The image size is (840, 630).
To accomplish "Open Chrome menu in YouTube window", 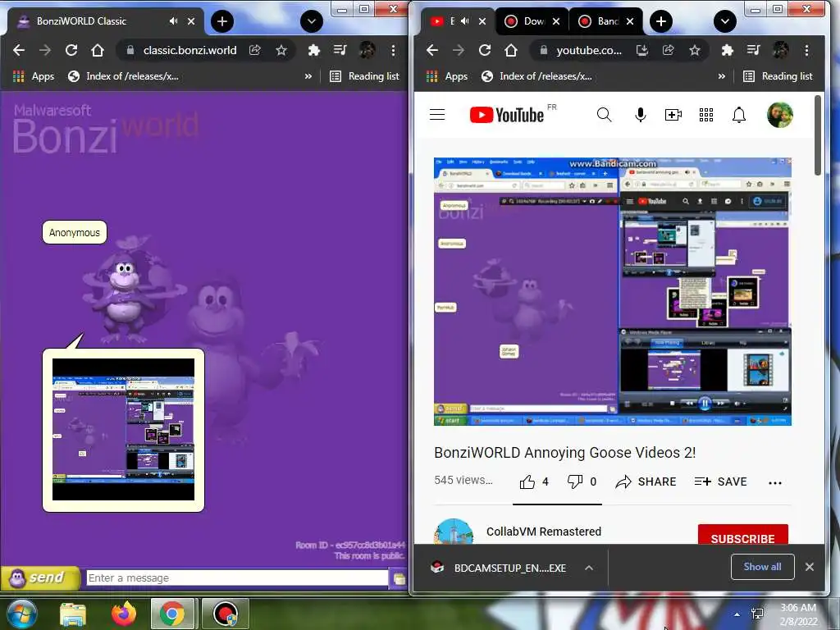I will [807, 50].
